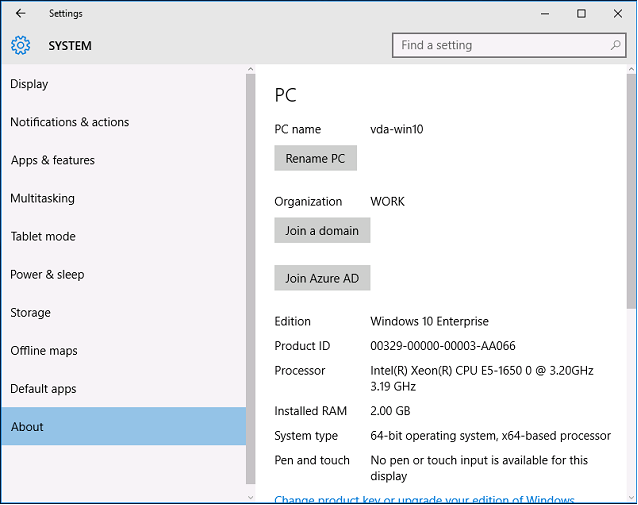Choose Default apps in the sidebar
This screenshot has height=505, width=638.
(x=43, y=388)
